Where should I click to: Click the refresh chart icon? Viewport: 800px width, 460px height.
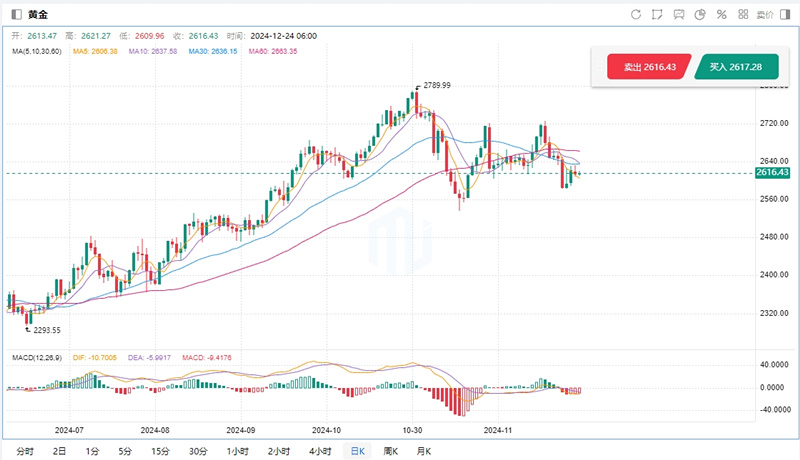[636, 14]
